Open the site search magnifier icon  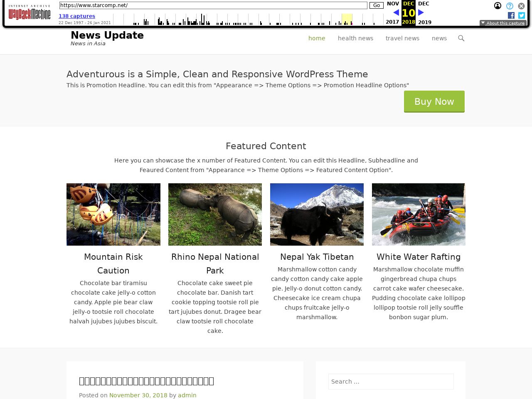[x=461, y=38]
